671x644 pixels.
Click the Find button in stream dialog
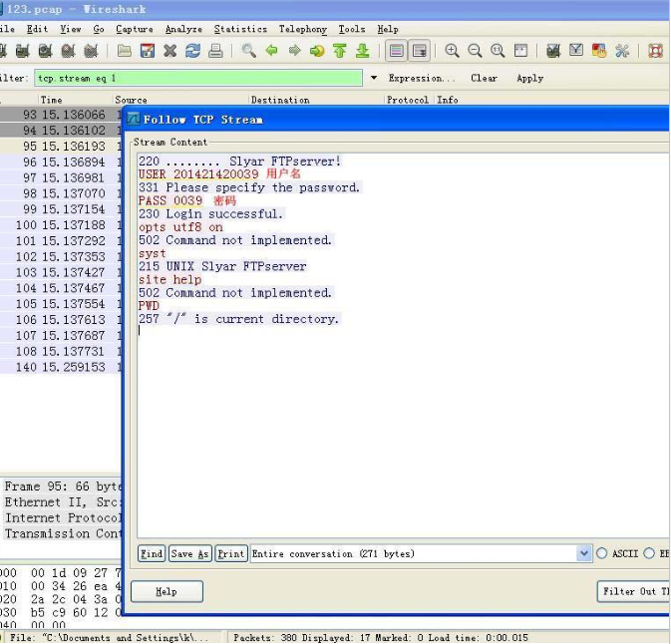click(x=152, y=554)
